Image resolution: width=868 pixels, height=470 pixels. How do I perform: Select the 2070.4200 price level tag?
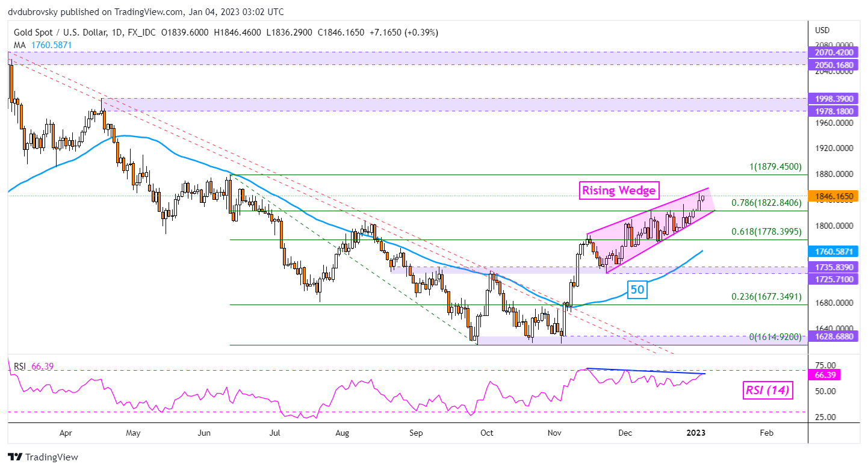click(x=834, y=52)
